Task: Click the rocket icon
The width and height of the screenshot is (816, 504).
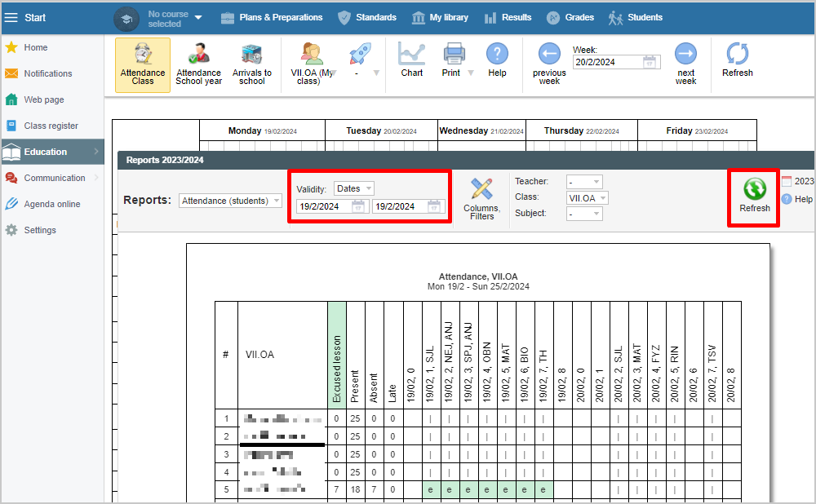Action: 360,55
